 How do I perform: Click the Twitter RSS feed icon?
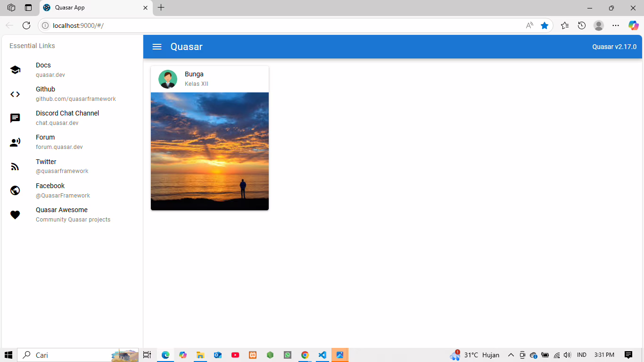[15, 166]
